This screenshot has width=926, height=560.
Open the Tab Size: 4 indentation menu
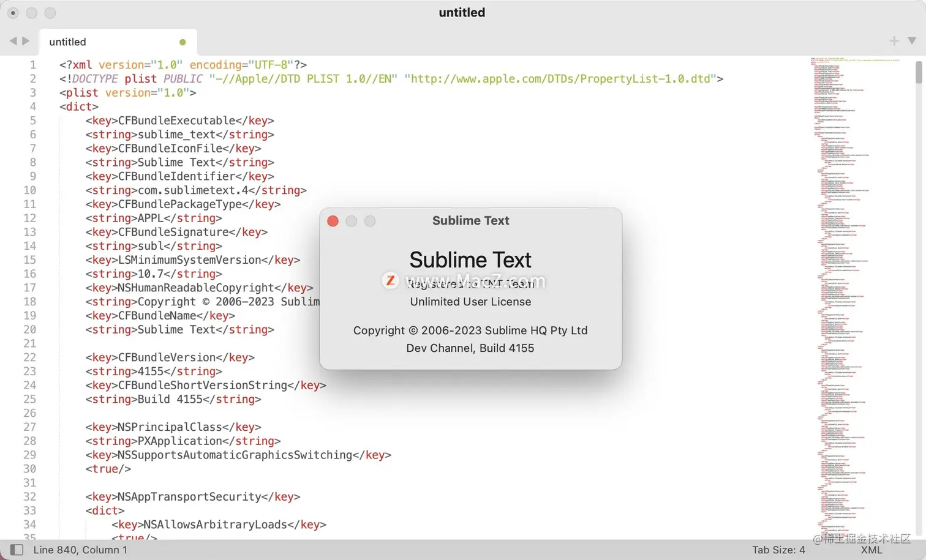[x=778, y=550]
